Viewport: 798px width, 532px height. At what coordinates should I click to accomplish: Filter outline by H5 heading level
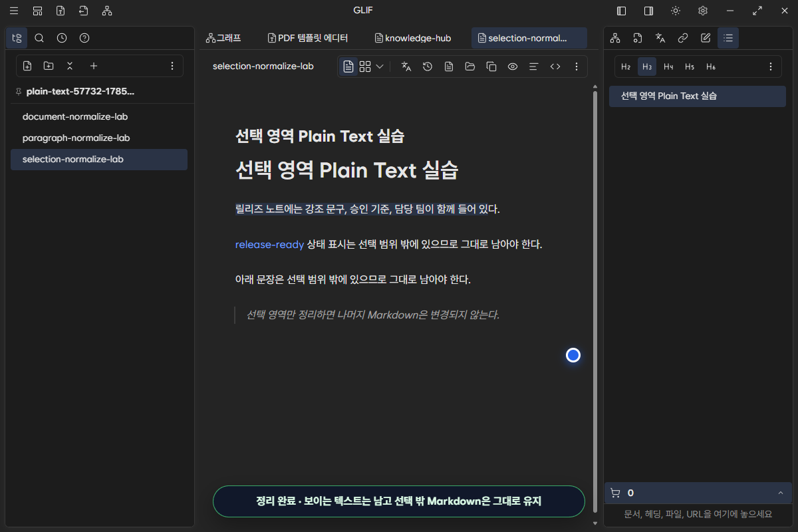tap(690, 66)
